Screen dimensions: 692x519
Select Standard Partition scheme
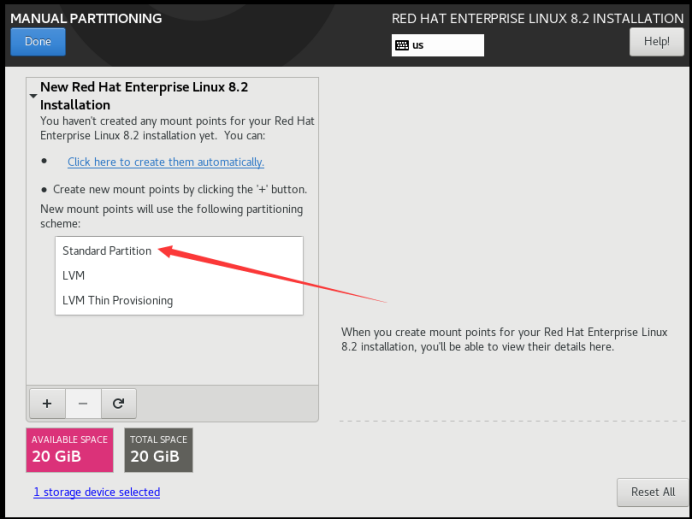pyautogui.click(x=107, y=251)
